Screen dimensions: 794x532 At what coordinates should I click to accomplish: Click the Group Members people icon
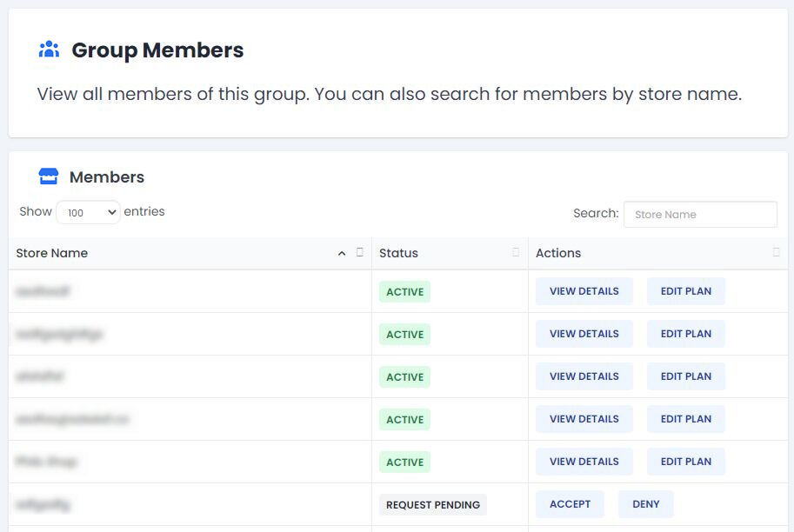pyautogui.click(x=49, y=50)
